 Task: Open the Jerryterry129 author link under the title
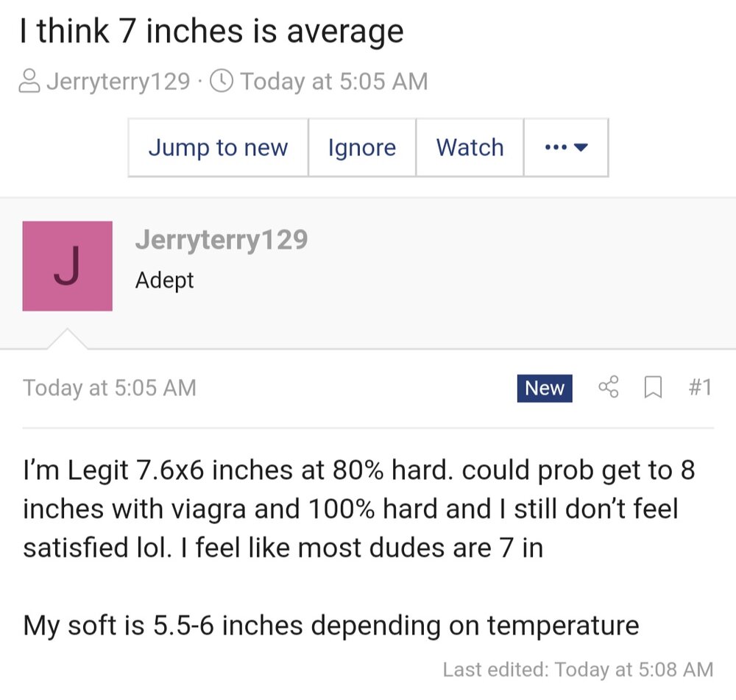[x=118, y=80]
